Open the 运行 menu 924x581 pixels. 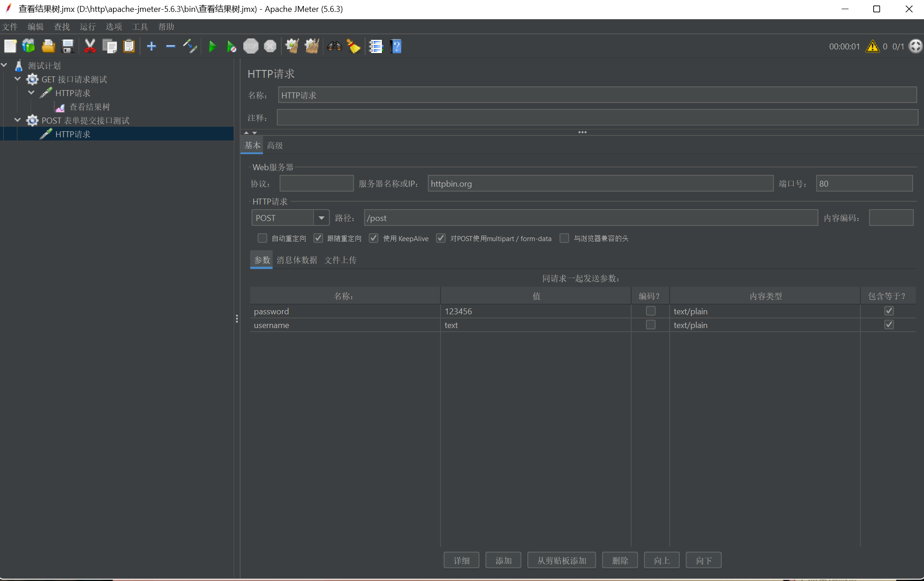coord(87,27)
